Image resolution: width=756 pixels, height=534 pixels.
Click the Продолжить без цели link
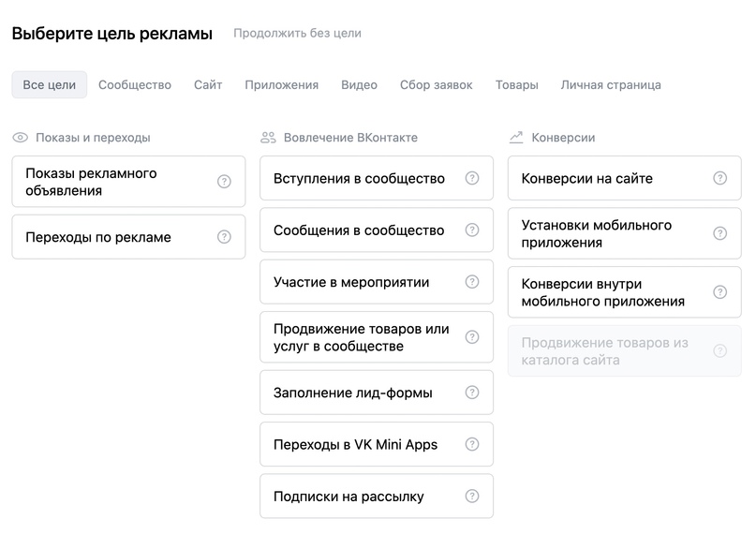click(297, 33)
